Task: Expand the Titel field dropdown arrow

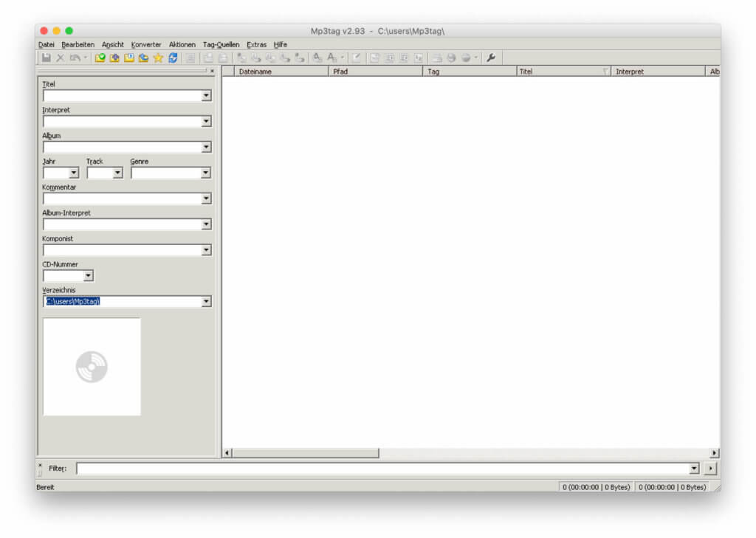Action: coord(207,95)
